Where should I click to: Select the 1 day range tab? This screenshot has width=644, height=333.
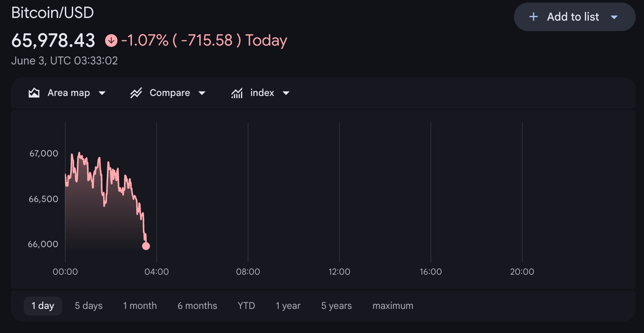point(43,306)
